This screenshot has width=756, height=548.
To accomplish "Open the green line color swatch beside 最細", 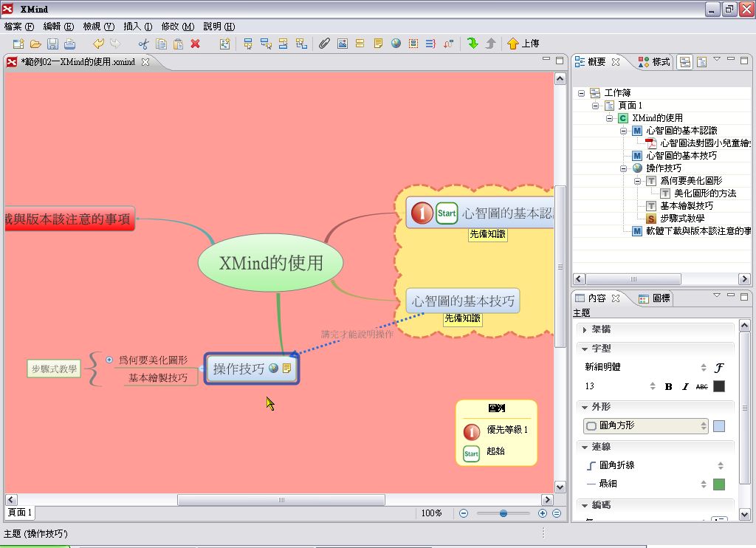I will (x=719, y=484).
